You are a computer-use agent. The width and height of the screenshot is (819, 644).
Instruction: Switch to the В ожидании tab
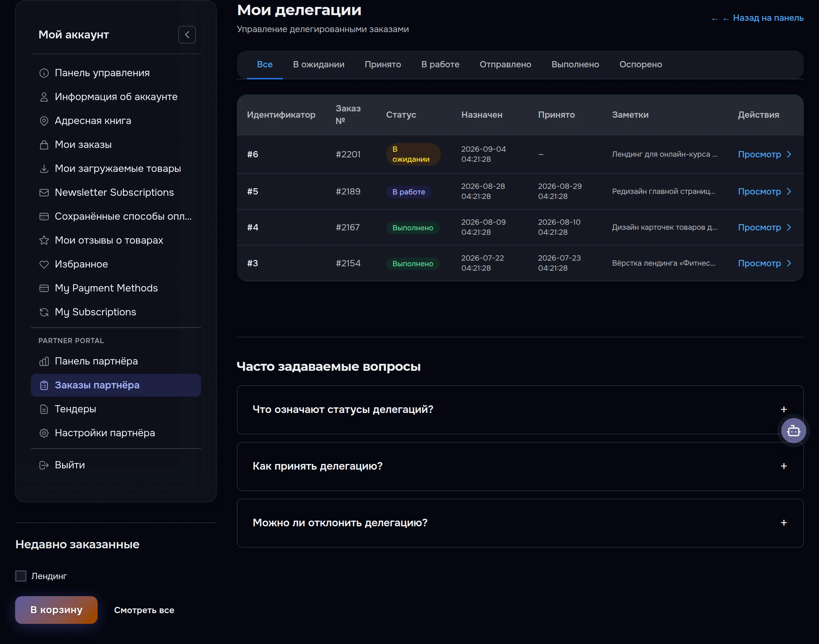[319, 65]
